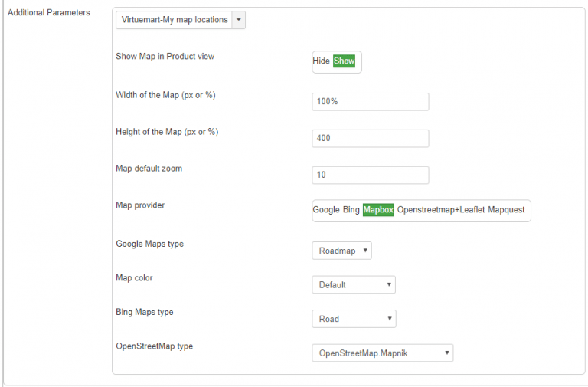Click the OpenStreetMap type label text
Image resolution: width=588 pixels, height=387 pixels.
pyautogui.click(x=154, y=346)
